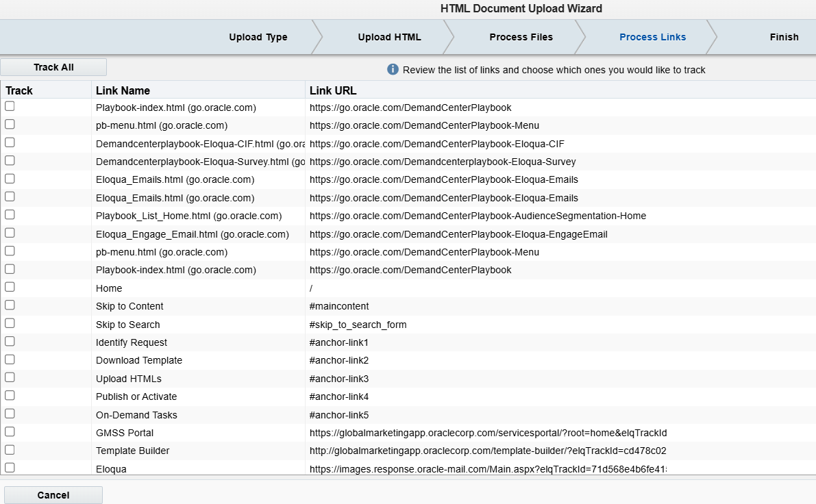Select the Process Links step
The image size is (816, 504).
pos(652,37)
